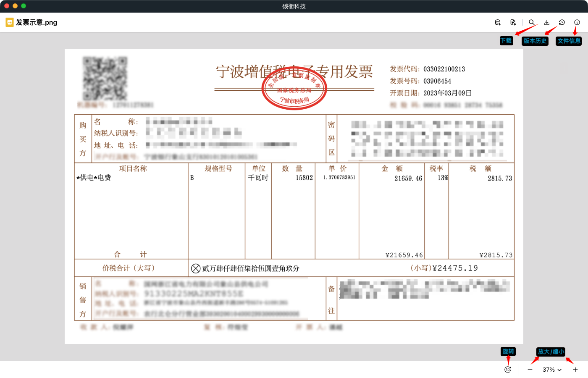This screenshot has width=588, height=378.
Task: Open version history via the clock icon
Action: 562,22
